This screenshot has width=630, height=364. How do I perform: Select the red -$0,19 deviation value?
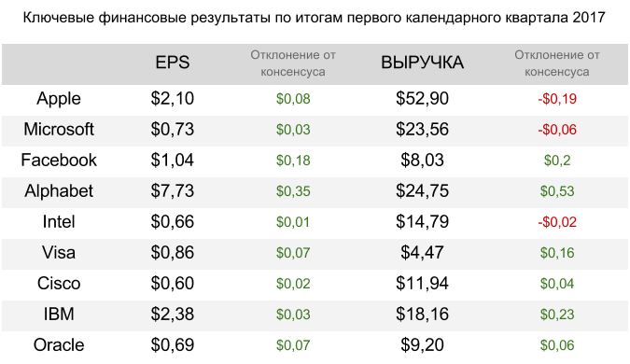pos(557,99)
